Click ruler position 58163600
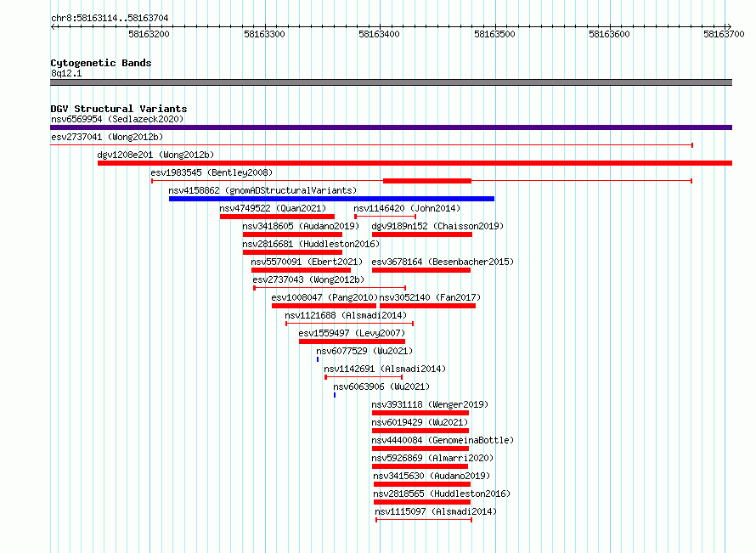The height and width of the screenshot is (553, 756). (609, 34)
